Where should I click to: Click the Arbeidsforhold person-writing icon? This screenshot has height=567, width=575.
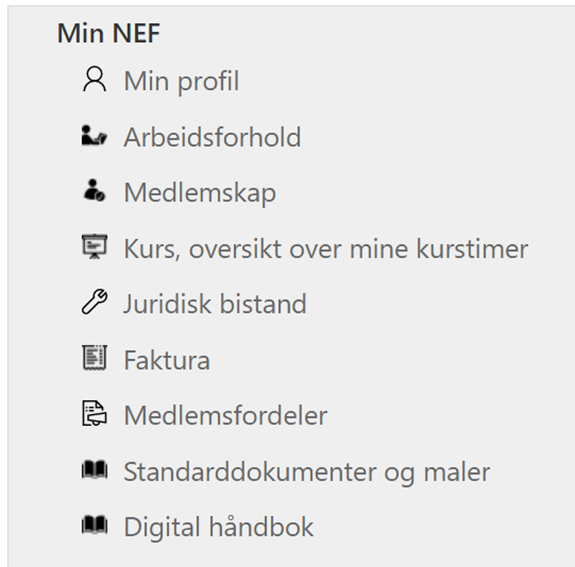click(x=94, y=135)
